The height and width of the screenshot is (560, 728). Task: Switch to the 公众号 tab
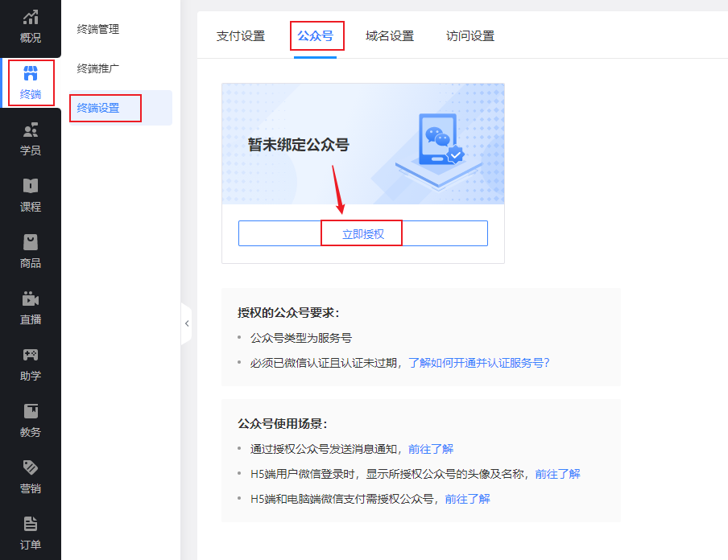tap(315, 35)
